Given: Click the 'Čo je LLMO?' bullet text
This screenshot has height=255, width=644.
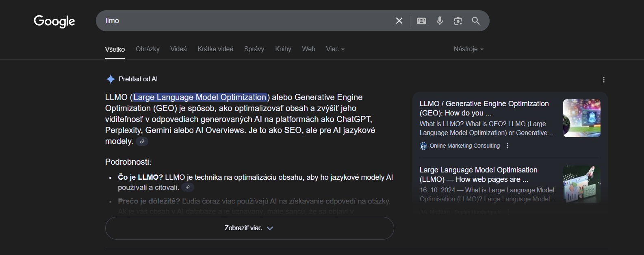Looking at the screenshot, I should click(x=141, y=177).
